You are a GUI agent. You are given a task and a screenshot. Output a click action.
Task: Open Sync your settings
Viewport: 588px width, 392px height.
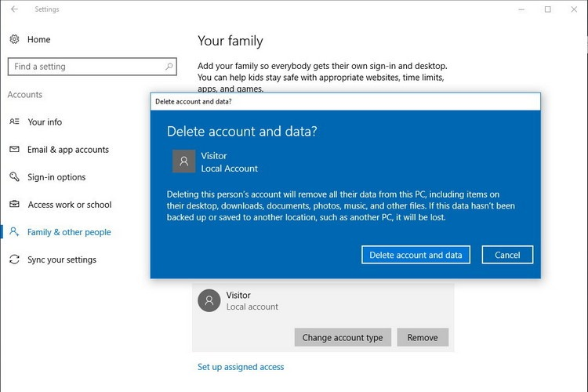[x=62, y=260]
